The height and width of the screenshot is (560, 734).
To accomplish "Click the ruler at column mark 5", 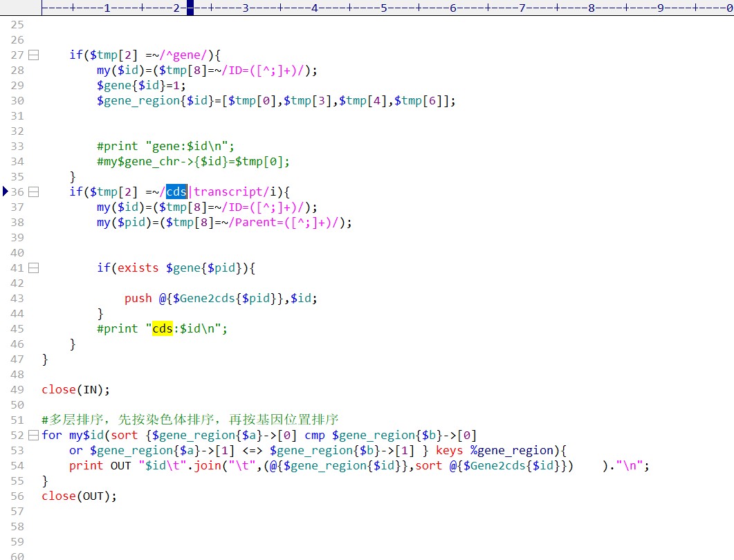I will [x=384, y=9].
